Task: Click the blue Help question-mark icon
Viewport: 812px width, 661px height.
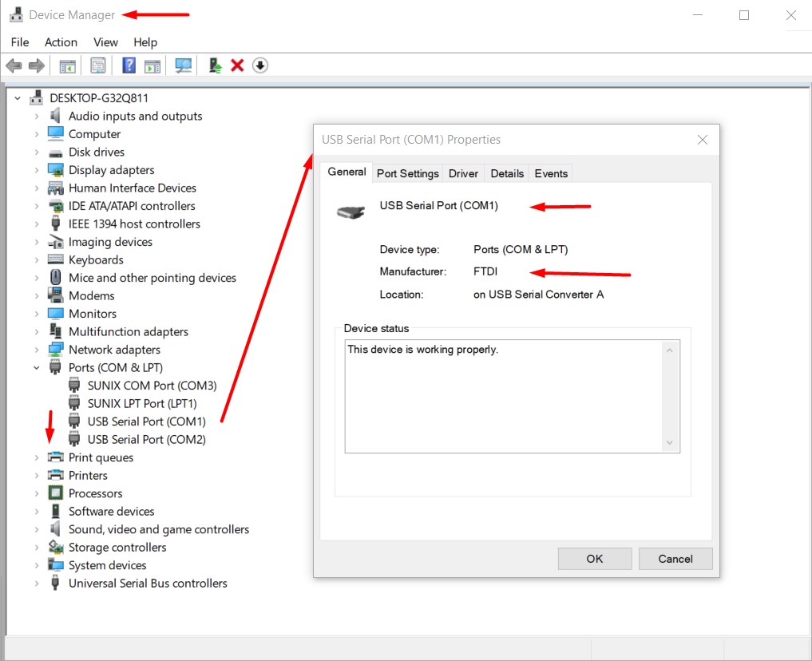Action: click(129, 65)
